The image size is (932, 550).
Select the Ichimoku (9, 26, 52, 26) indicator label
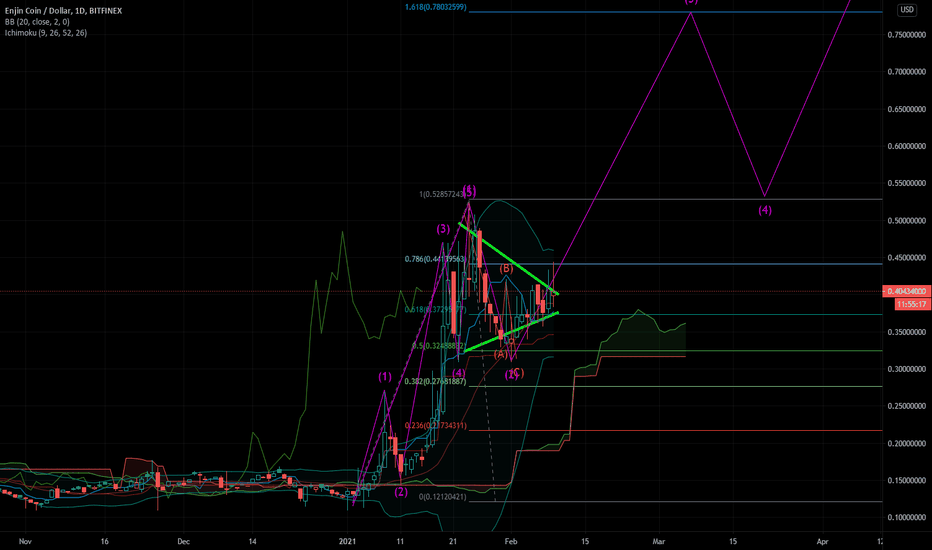click(x=46, y=33)
